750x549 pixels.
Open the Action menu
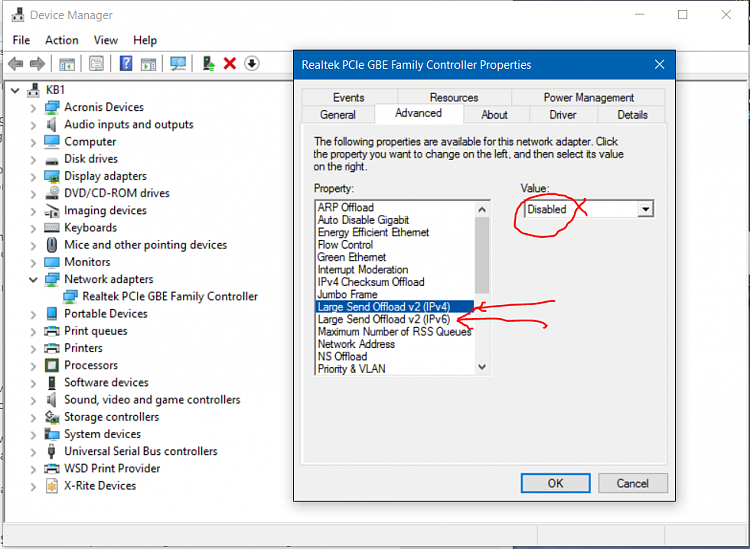62,40
